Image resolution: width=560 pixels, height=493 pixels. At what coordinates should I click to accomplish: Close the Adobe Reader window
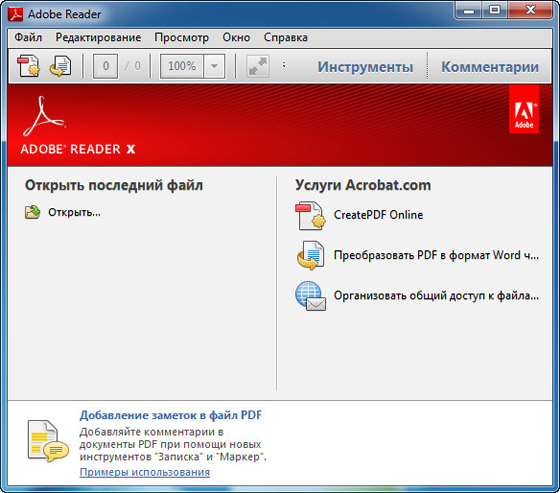[530, 10]
